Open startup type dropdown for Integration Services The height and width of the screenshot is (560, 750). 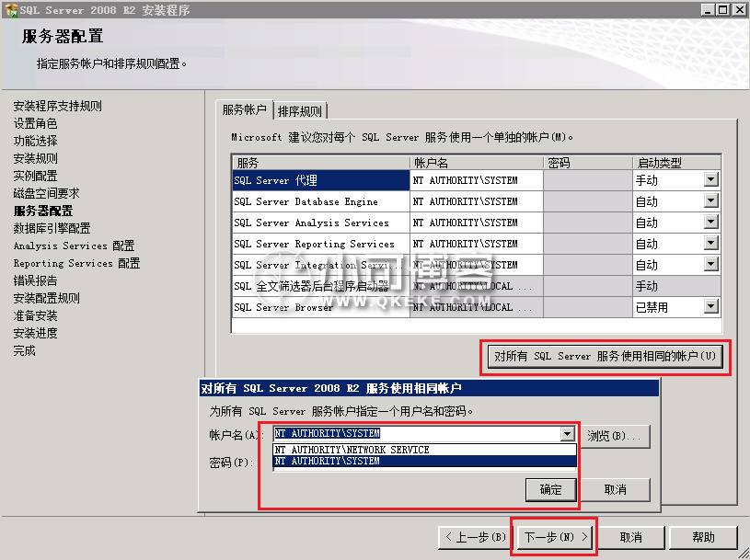(711, 264)
